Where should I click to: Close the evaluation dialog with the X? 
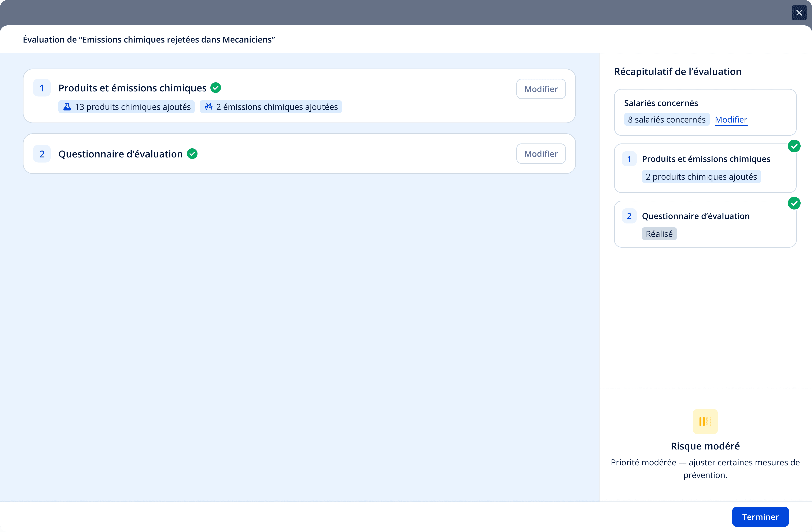[799, 13]
